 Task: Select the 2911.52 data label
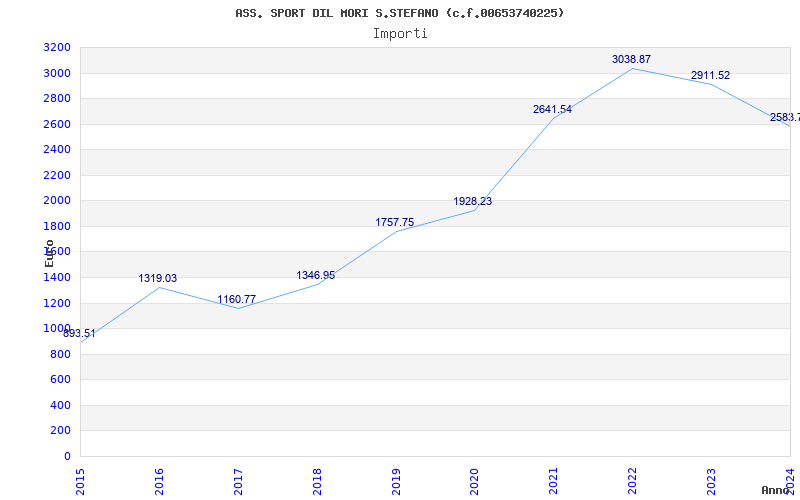pyautogui.click(x=711, y=76)
